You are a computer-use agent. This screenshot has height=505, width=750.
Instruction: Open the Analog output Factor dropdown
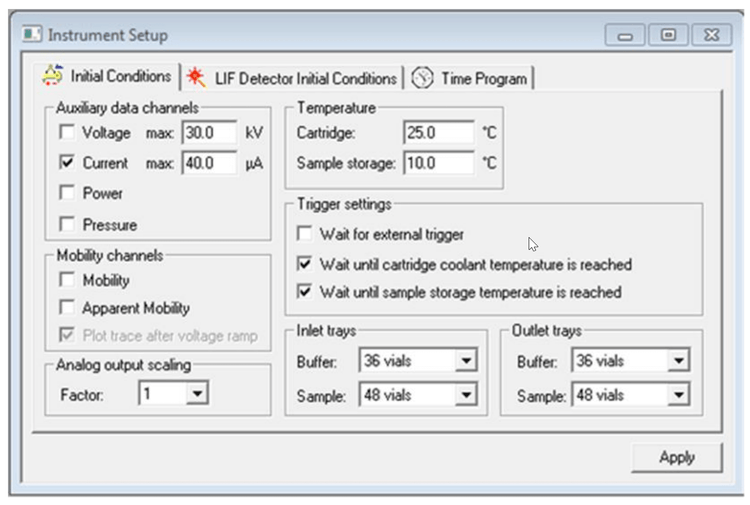(196, 394)
